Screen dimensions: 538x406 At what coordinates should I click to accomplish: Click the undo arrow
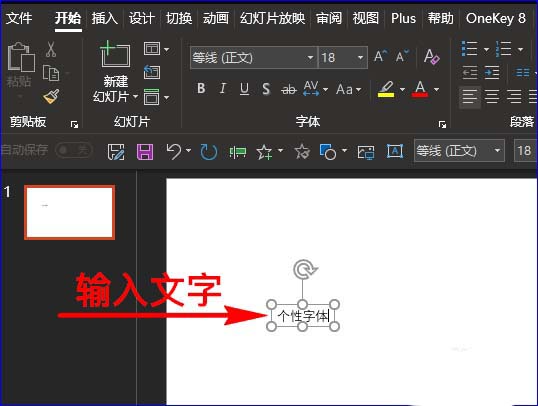coord(174,151)
